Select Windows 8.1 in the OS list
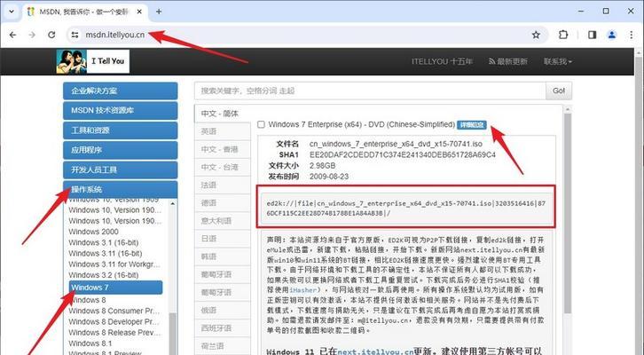644x355 pixels. pos(90,343)
